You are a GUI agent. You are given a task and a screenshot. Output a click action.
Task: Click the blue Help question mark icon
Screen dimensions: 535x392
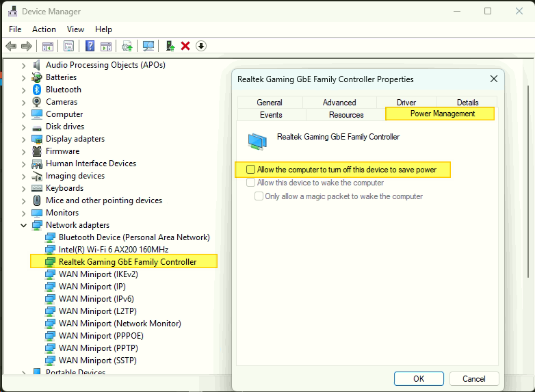(x=90, y=46)
